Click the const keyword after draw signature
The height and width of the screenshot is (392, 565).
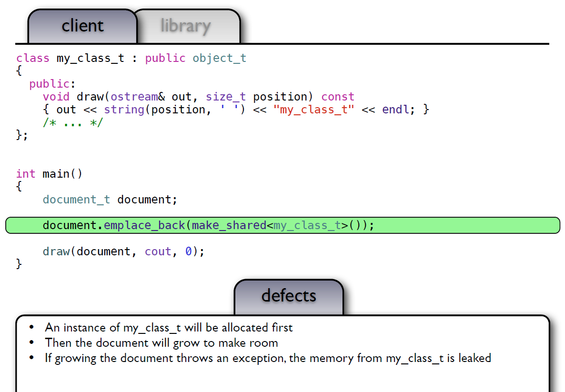pyautogui.click(x=338, y=97)
